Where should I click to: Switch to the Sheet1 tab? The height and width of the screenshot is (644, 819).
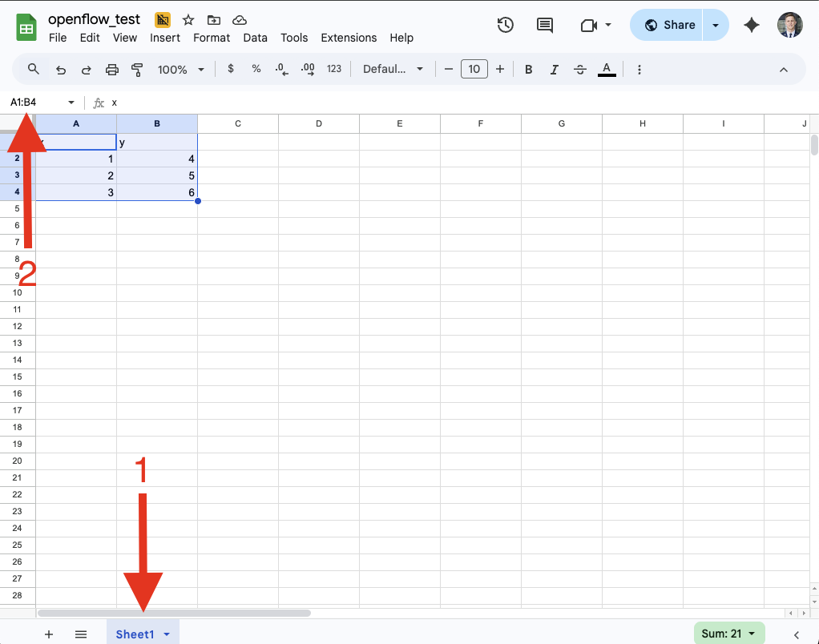coord(135,634)
